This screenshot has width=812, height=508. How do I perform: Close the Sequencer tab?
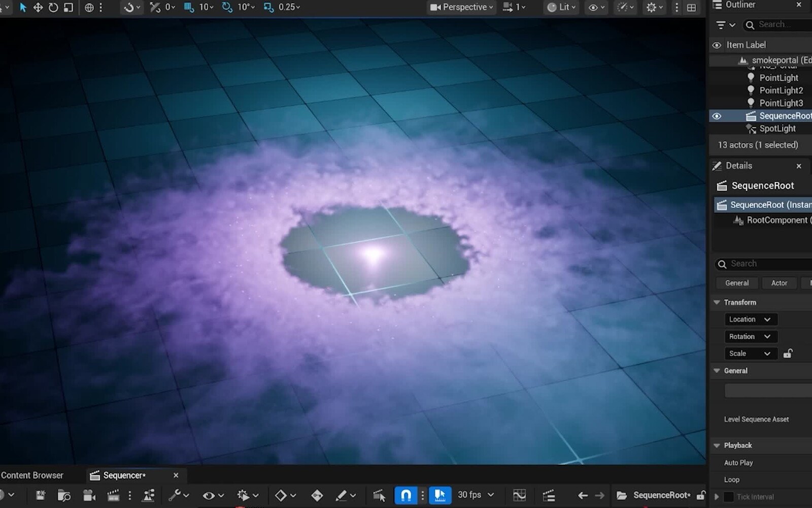(176, 475)
